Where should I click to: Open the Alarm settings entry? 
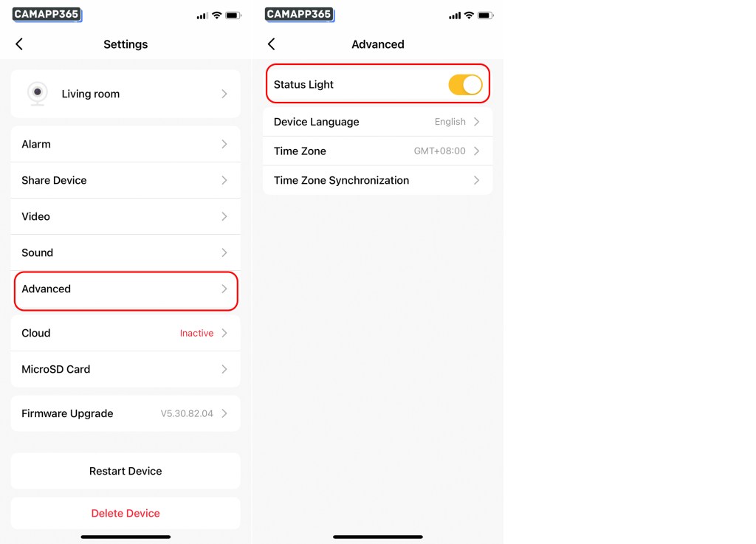coord(126,144)
